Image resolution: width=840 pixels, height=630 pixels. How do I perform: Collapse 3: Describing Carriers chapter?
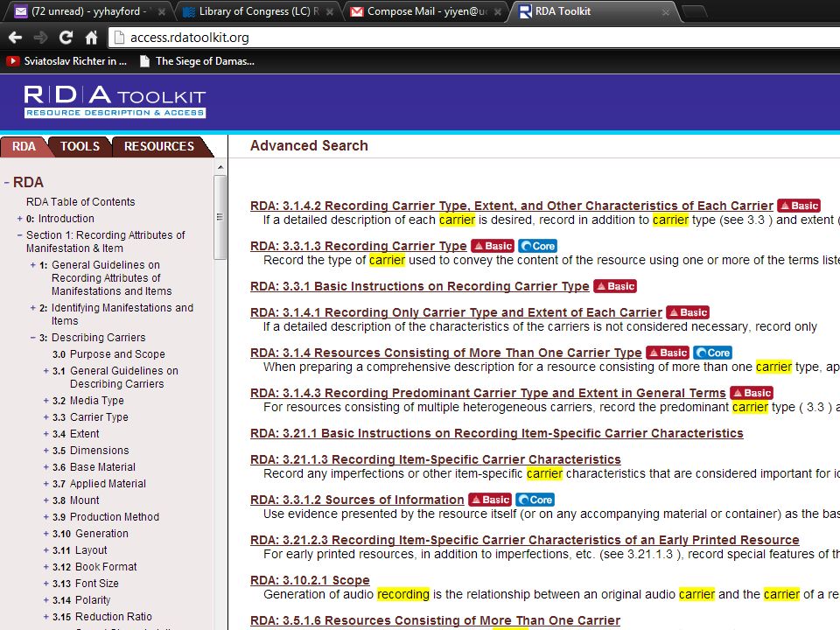pyautogui.click(x=32, y=338)
